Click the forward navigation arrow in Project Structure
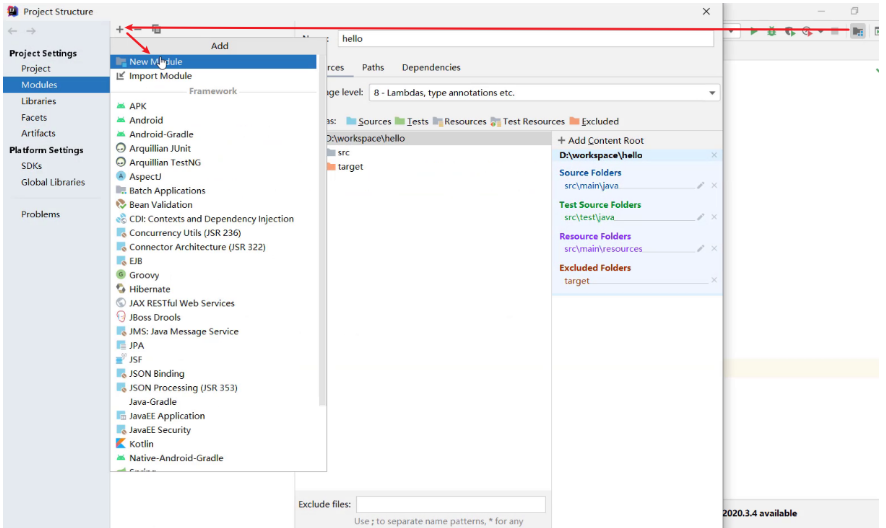The width and height of the screenshot is (886, 528). [31, 31]
